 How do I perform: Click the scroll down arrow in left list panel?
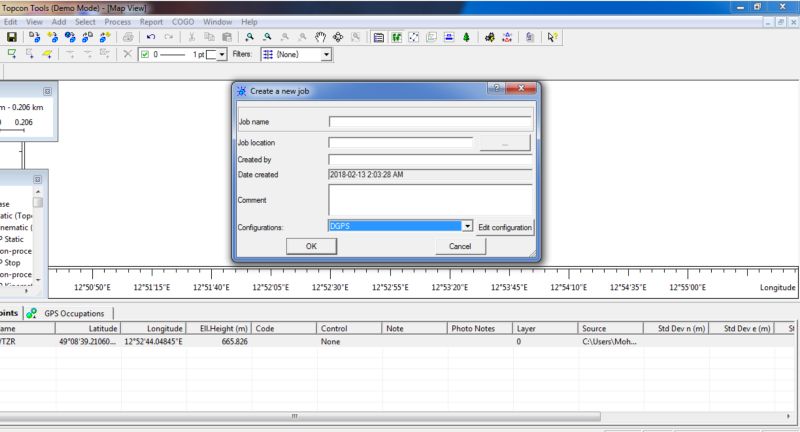pyautogui.click(x=38, y=280)
